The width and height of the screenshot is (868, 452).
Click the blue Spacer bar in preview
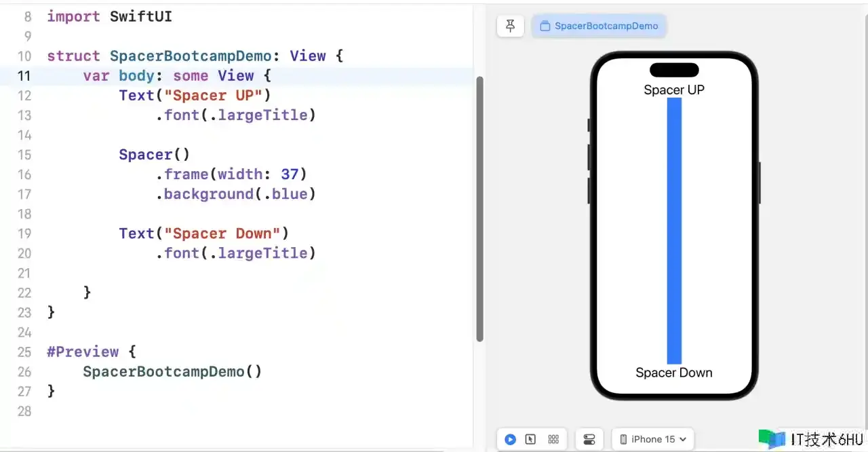[x=674, y=231]
